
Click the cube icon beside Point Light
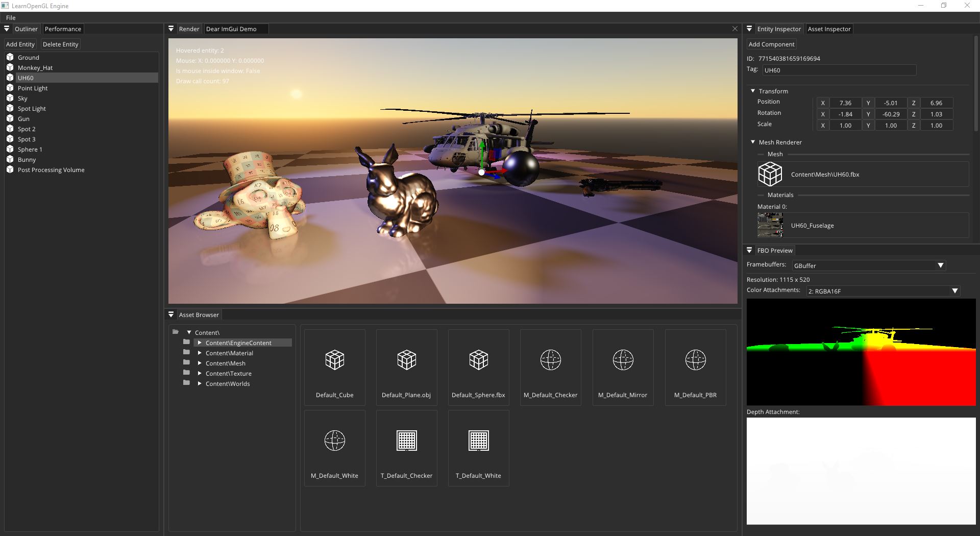10,88
